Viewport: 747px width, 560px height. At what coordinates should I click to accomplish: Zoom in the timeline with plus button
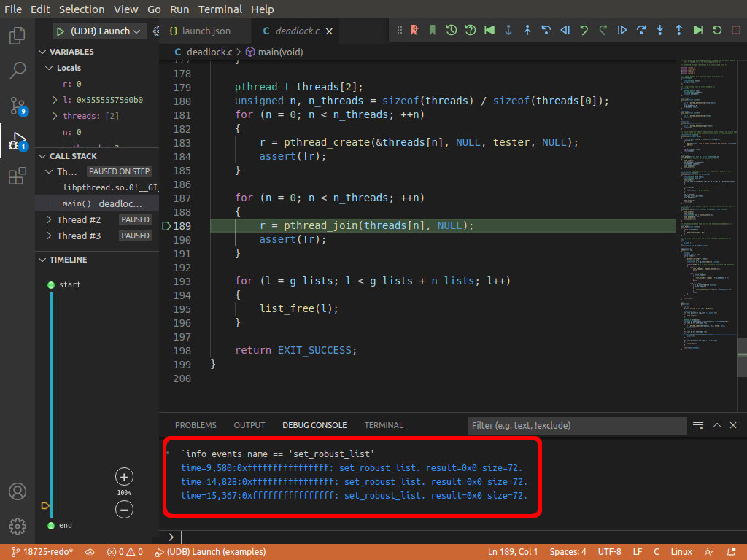coord(124,477)
